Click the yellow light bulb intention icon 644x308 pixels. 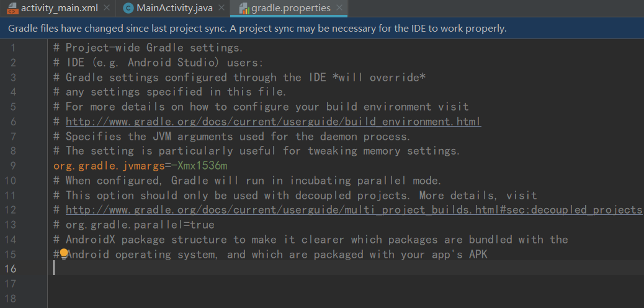click(64, 254)
